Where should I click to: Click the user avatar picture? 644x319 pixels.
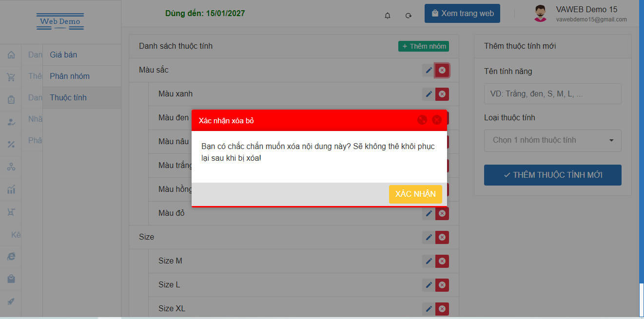(540, 14)
